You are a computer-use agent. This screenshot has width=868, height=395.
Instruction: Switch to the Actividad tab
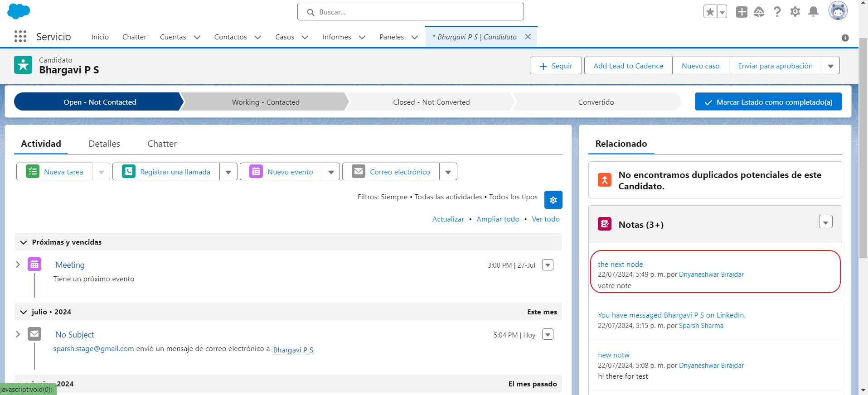pyautogui.click(x=41, y=144)
